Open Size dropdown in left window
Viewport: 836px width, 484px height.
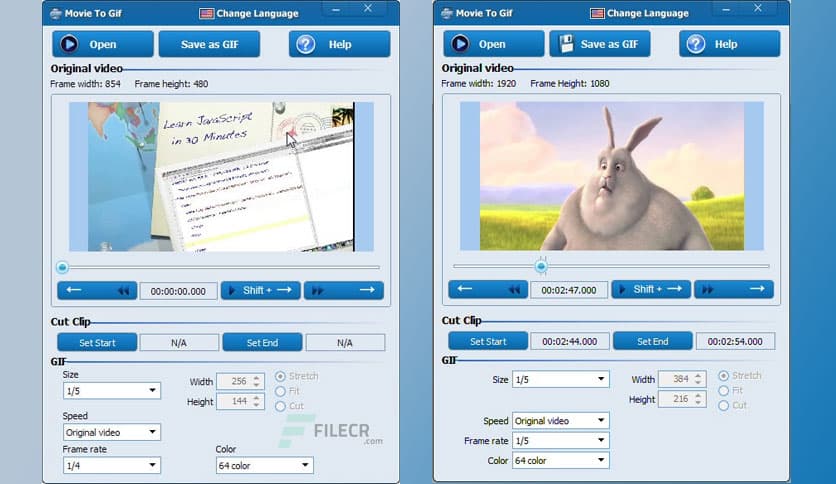click(x=111, y=391)
